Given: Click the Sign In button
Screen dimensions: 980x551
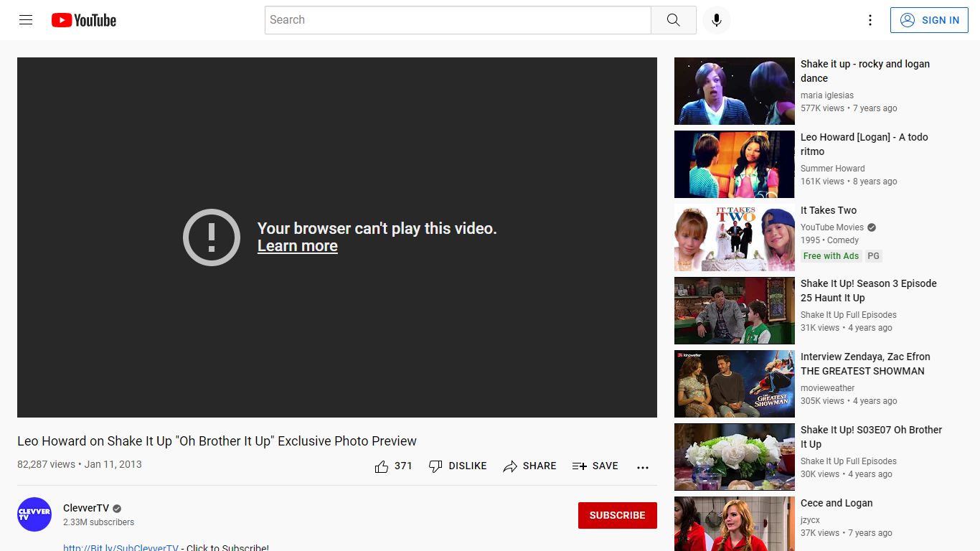Looking at the screenshot, I should click(929, 20).
